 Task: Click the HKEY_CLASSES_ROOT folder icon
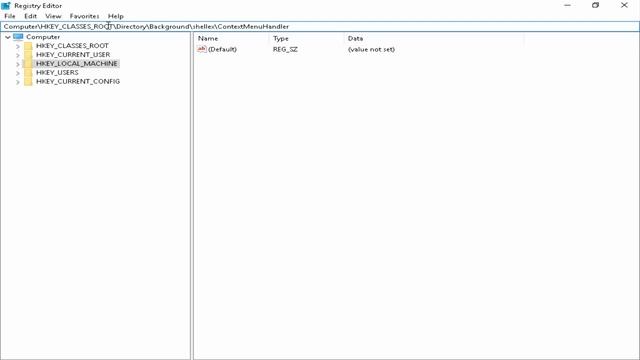(x=28, y=46)
